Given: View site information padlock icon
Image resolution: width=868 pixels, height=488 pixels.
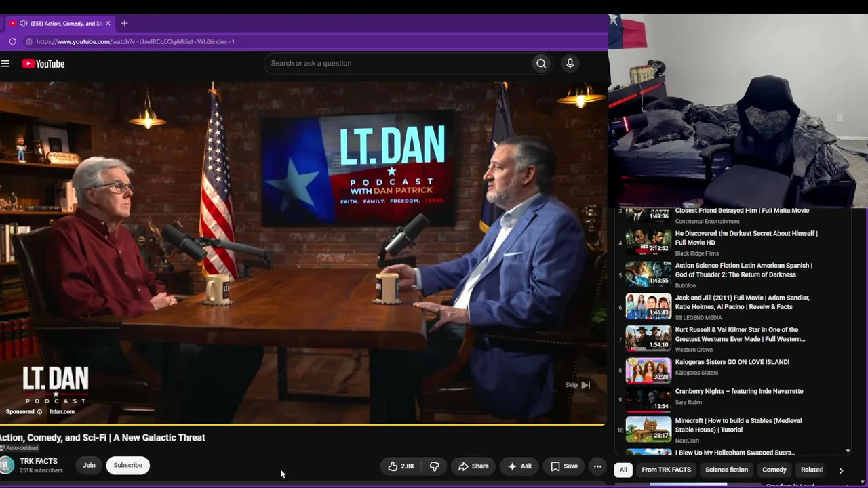Looking at the screenshot, I should point(28,41).
